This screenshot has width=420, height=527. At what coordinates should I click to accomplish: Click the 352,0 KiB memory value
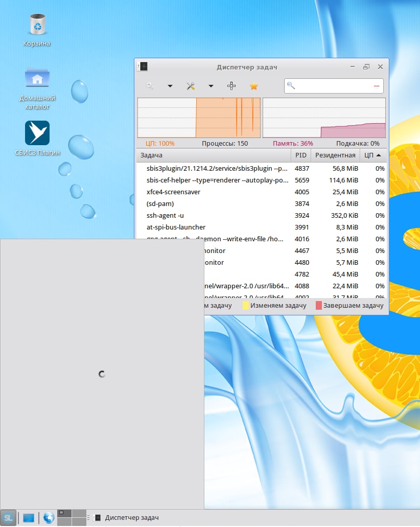(344, 215)
